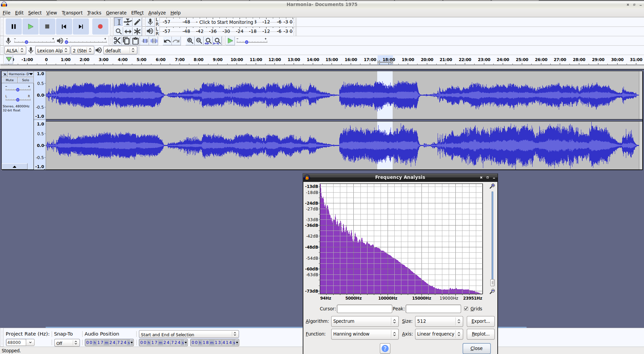644x354 pixels.
Task: Open the default playback device dropdown
Action: 120,50
